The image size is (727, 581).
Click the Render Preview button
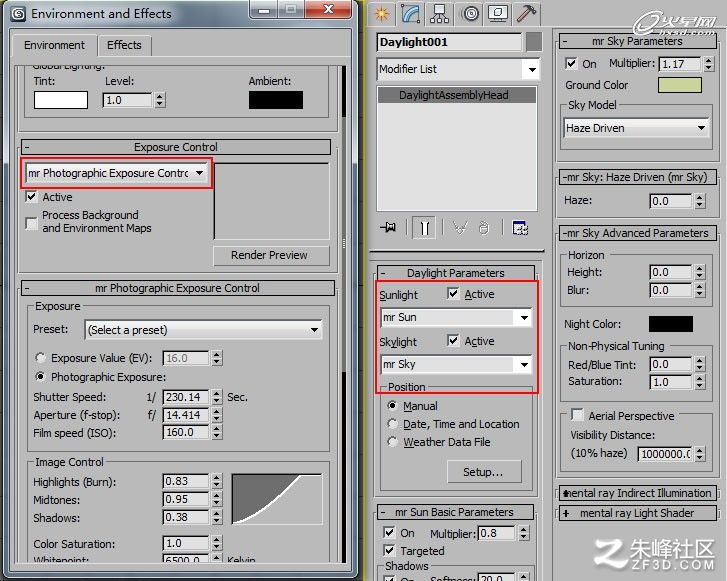pyautogui.click(x=271, y=255)
